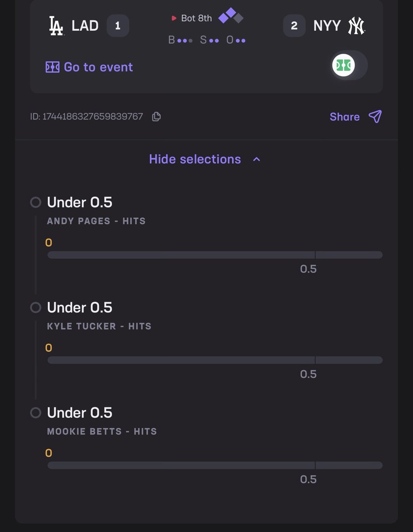Screen dimensions: 413x532
Task: Select the Andy Pages Under 0.5 circle
Action: pyautogui.click(x=35, y=202)
